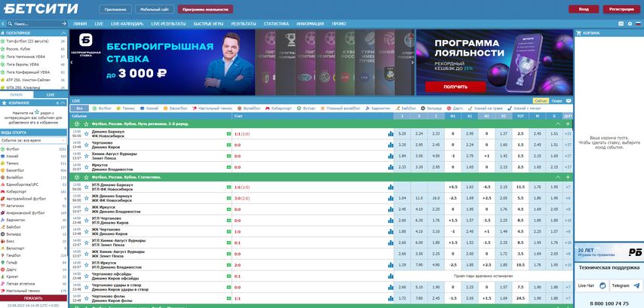Filter live events by Теннис
The width and height of the screenshot is (644, 308).
click(x=125, y=108)
